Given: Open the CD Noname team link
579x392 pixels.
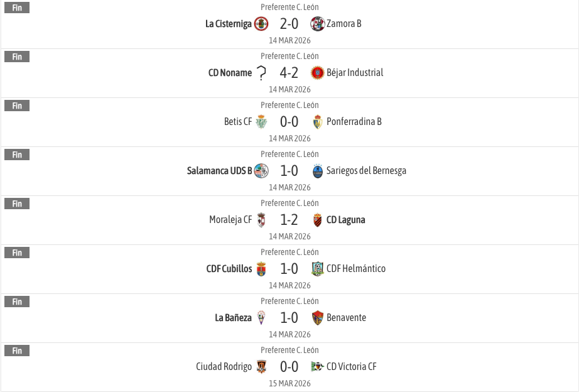Looking at the screenshot, I should tap(230, 73).
